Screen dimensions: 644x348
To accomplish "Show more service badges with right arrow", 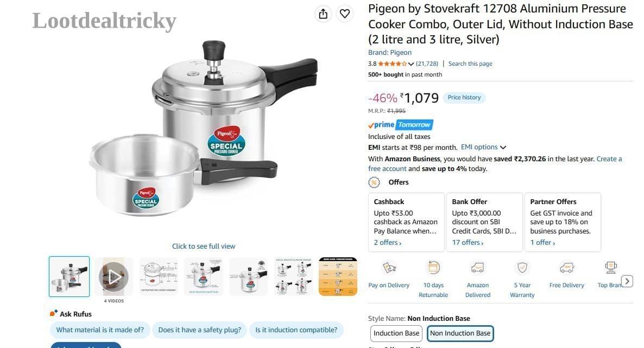I will pos(627,281).
